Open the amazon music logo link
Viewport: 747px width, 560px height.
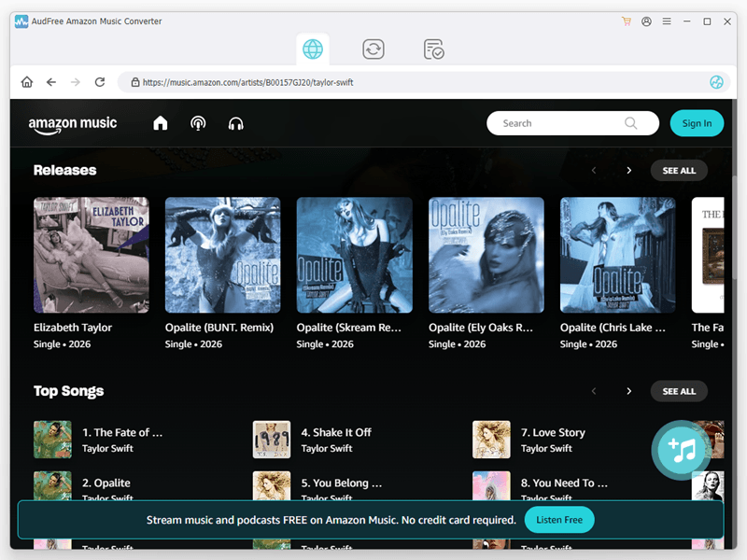(x=73, y=125)
